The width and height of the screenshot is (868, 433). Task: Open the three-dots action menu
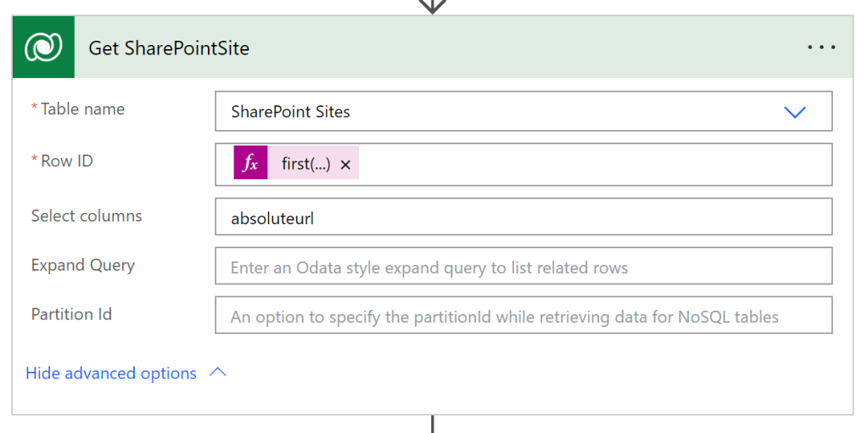(x=821, y=48)
